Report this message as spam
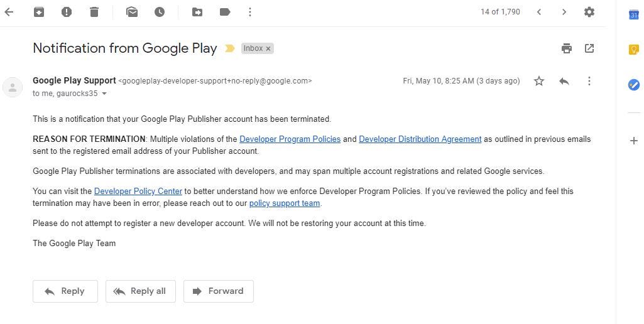Image resolution: width=644 pixels, height=324 pixels. 67,12
